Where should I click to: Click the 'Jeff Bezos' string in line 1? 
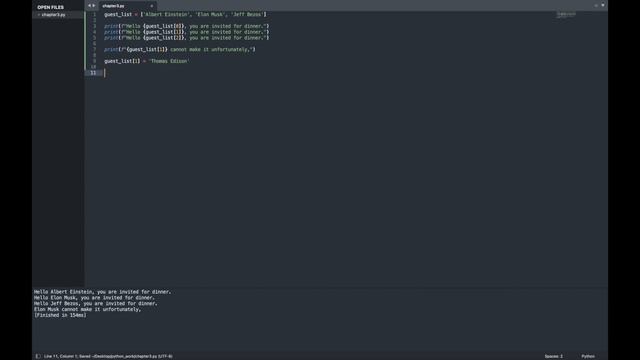(248, 14)
